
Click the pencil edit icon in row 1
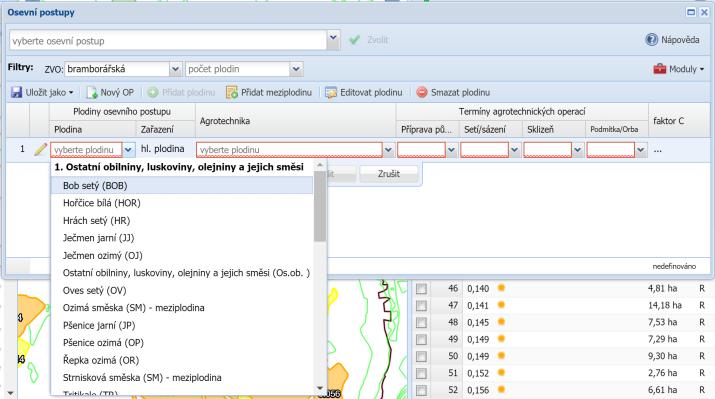point(40,149)
